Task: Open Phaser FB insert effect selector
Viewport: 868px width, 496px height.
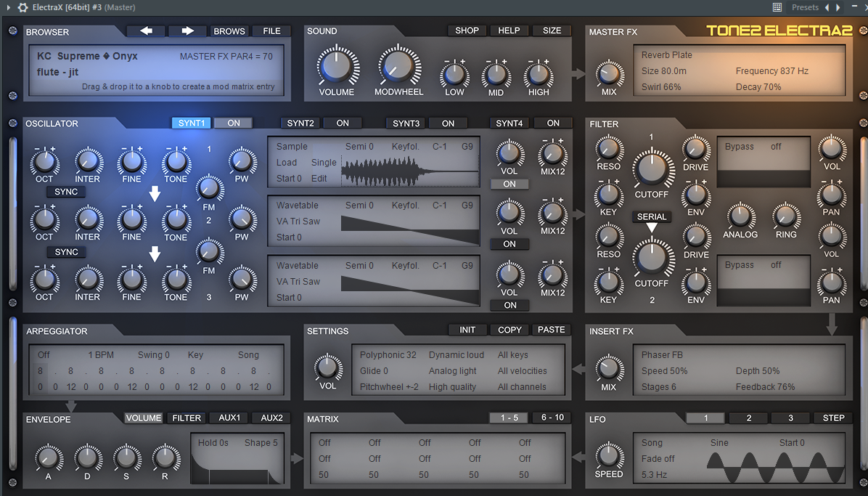Action: coord(661,354)
